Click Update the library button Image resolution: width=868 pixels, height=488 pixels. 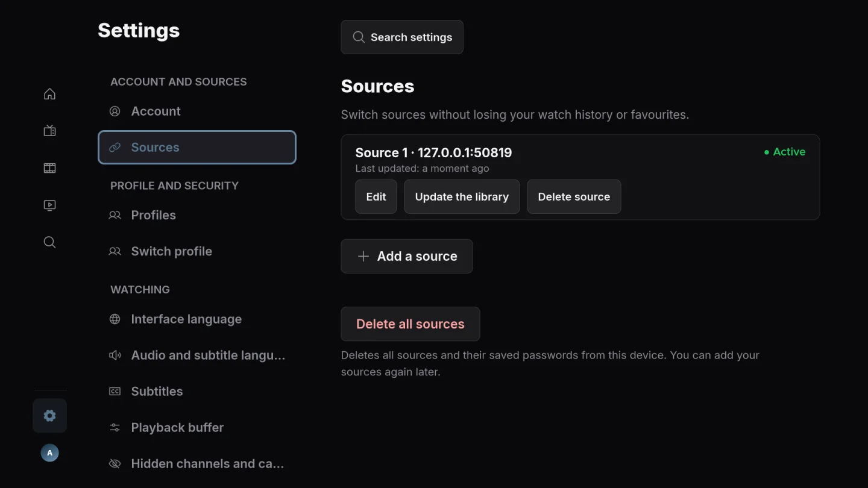pos(462,196)
